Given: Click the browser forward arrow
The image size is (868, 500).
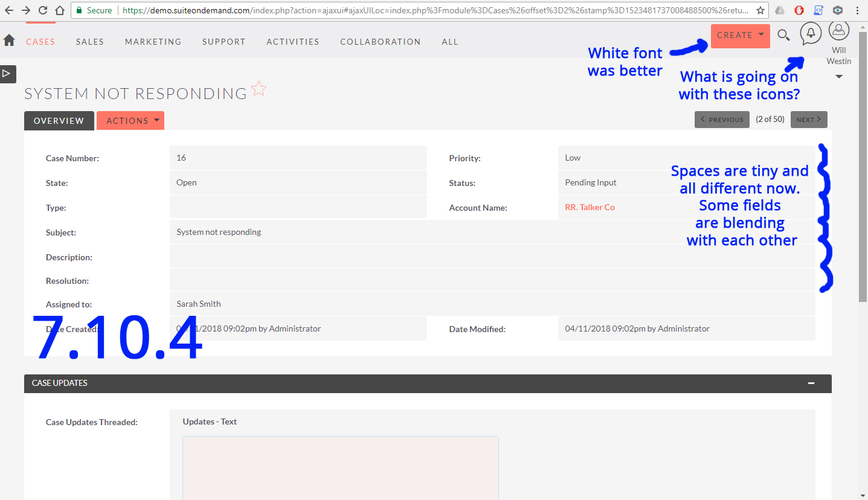Looking at the screenshot, I should tap(25, 10).
